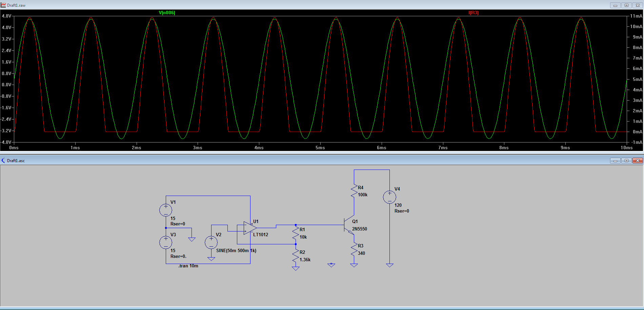
Task: Click the ground symbol below R3
Action: coord(354,265)
